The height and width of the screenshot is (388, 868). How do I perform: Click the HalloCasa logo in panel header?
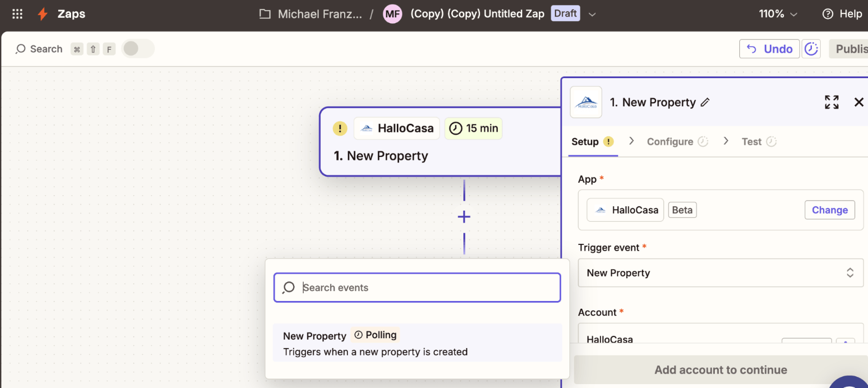pyautogui.click(x=586, y=102)
